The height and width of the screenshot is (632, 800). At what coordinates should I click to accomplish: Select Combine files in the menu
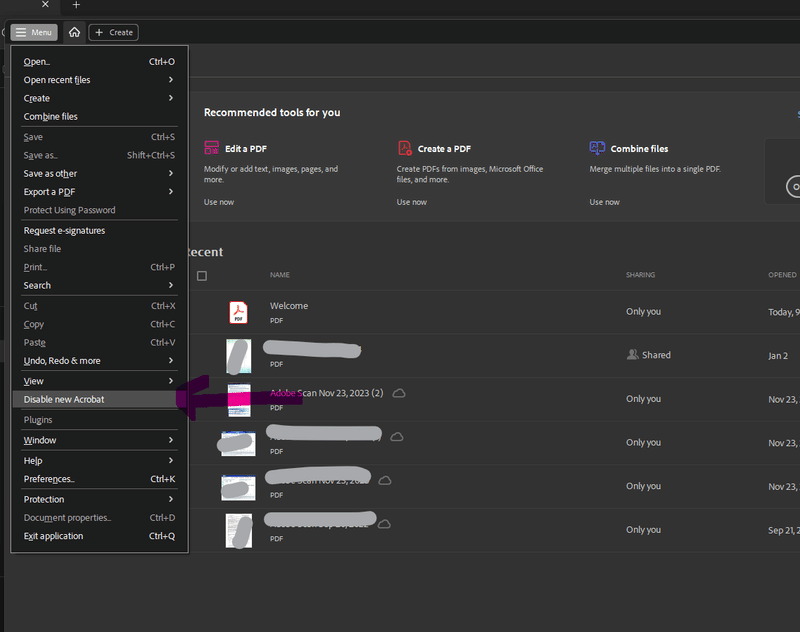point(99,117)
